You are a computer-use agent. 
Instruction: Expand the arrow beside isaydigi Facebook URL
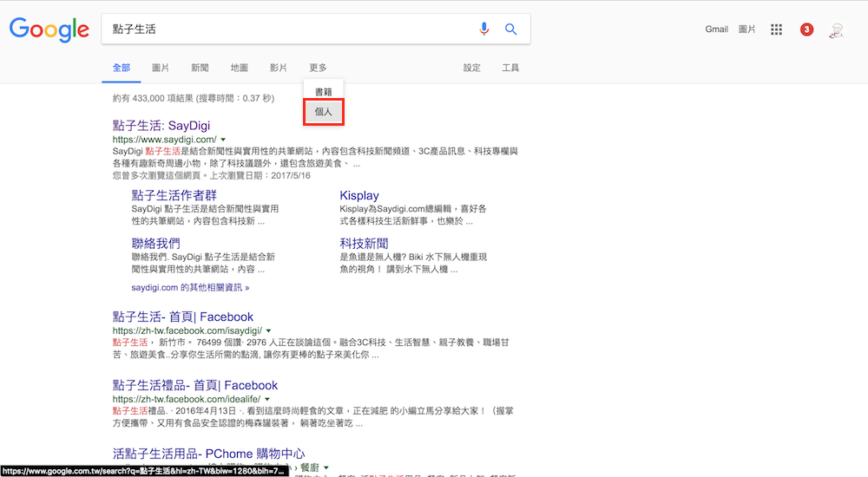point(268,331)
